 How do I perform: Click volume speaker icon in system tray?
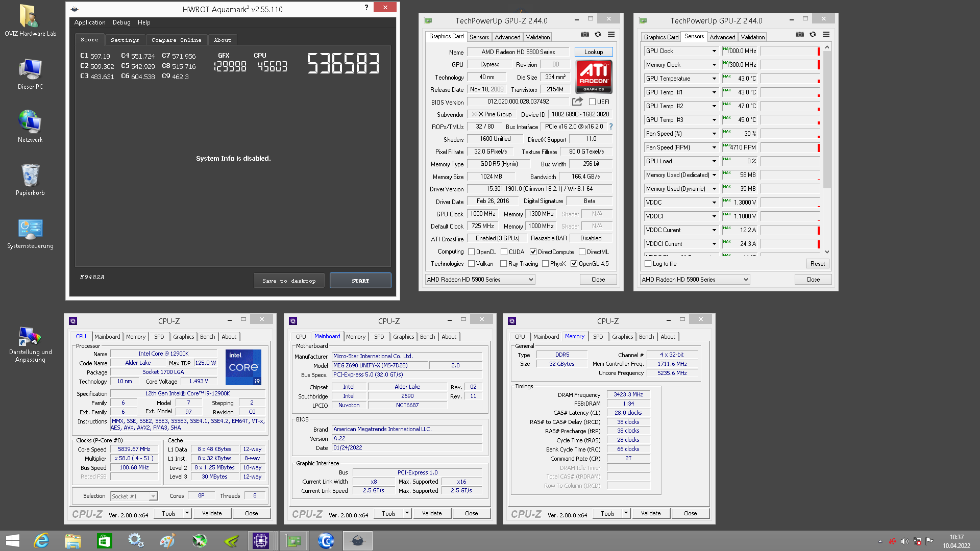click(x=904, y=541)
